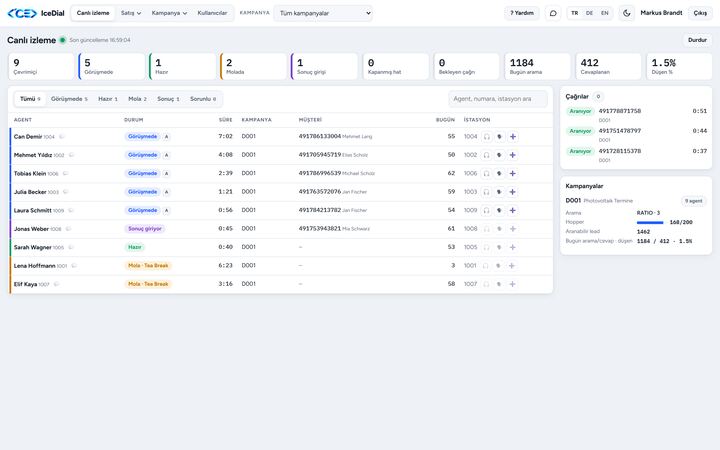Filter agents by Sorunlu tab
720x450 pixels.
point(203,99)
